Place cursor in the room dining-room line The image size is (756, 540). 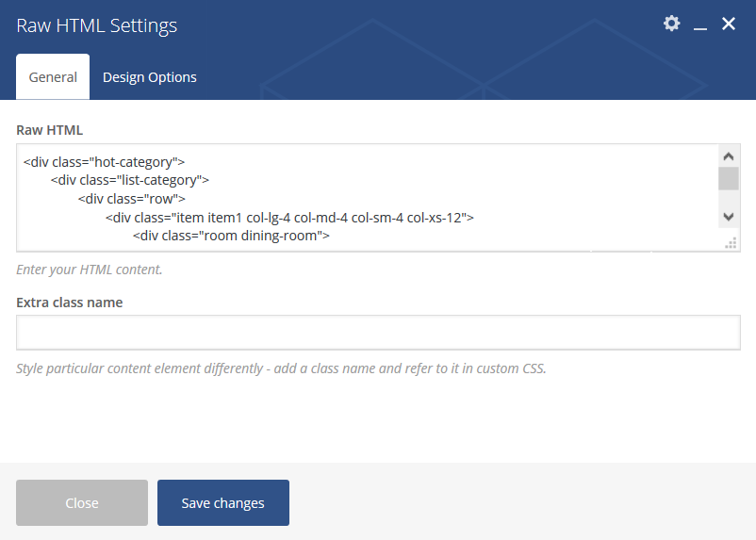tap(231, 236)
